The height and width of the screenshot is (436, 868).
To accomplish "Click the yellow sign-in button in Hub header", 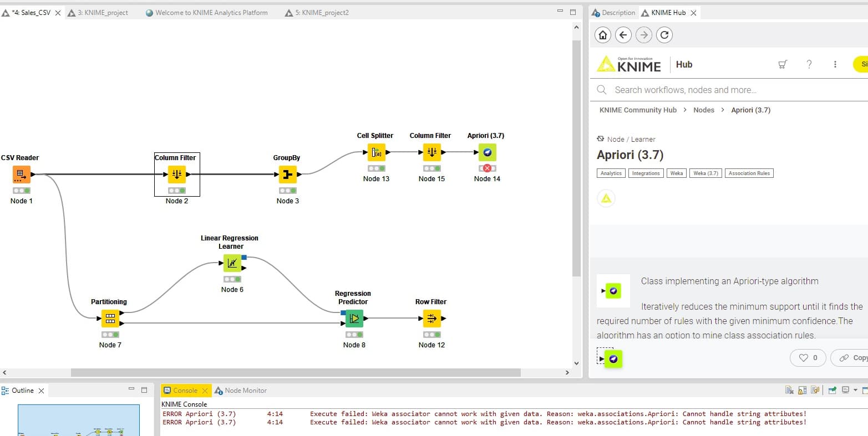I will [861, 64].
